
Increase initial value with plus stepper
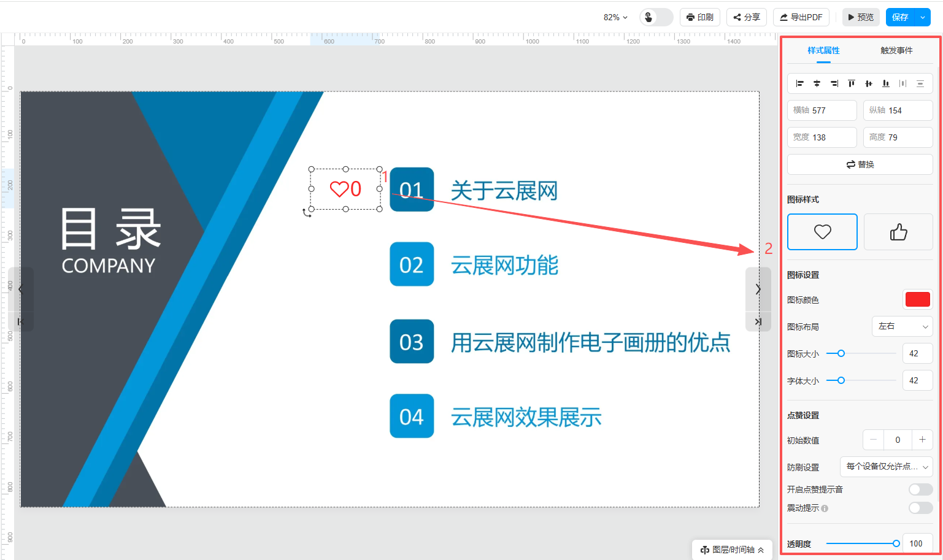tap(922, 440)
